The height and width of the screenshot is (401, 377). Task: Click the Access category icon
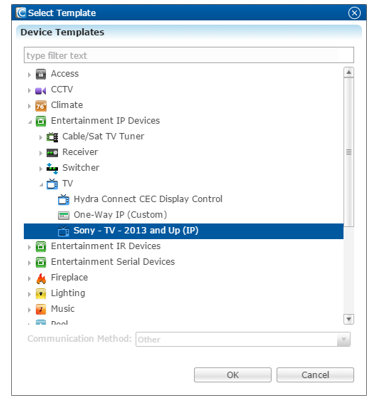click(x=41, y=74)
